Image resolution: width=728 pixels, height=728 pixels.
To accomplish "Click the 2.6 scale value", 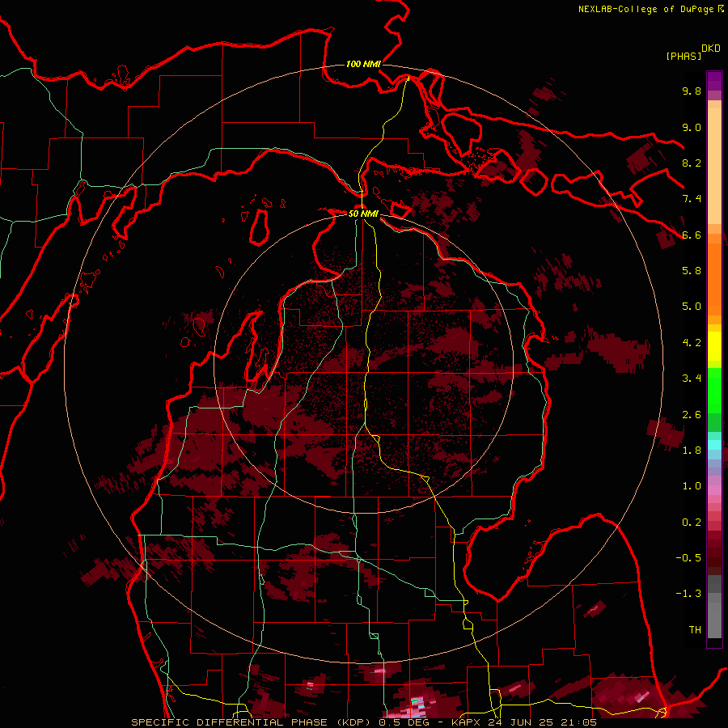I will point(692,415).
